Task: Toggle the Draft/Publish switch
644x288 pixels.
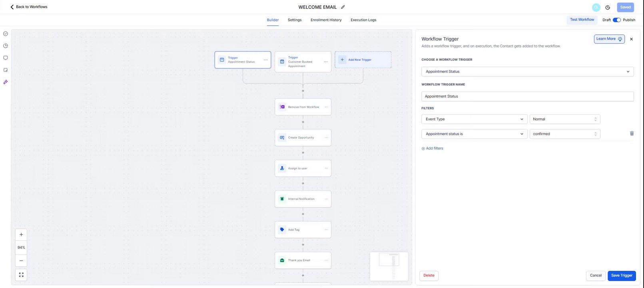Action: [616, 20]
